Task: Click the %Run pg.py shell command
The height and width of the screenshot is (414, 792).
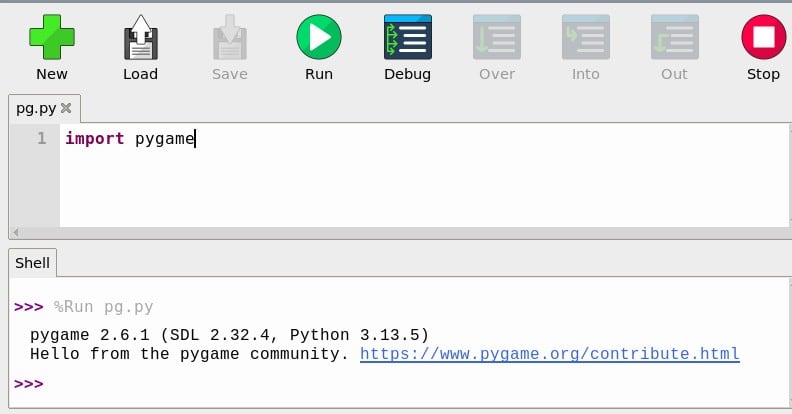Action: pyautogui.click(x=104, y=307)
